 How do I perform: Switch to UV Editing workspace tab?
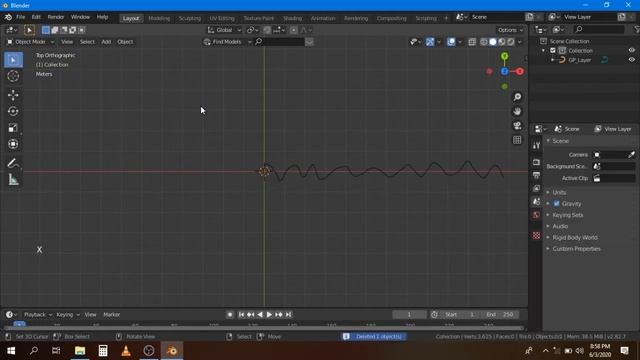click(222, 18)
